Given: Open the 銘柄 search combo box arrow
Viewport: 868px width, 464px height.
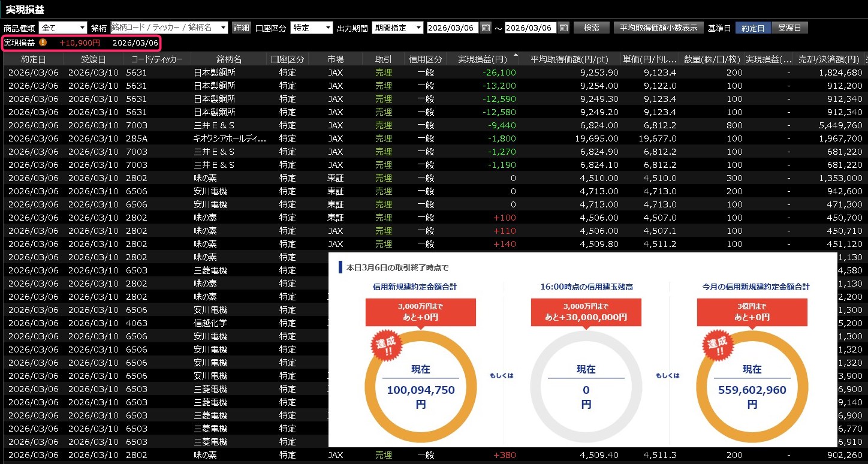Looking at the screenshot, I should [x=223, y=28].
